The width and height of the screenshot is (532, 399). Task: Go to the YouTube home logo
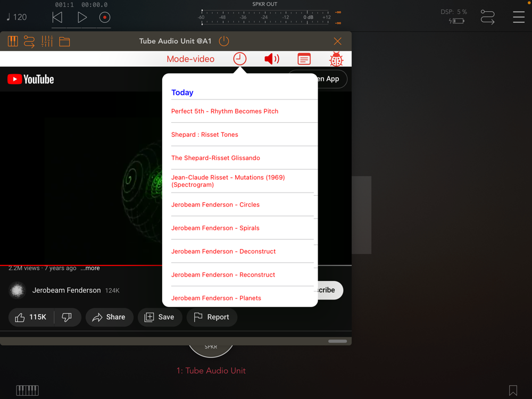point(30,79)
